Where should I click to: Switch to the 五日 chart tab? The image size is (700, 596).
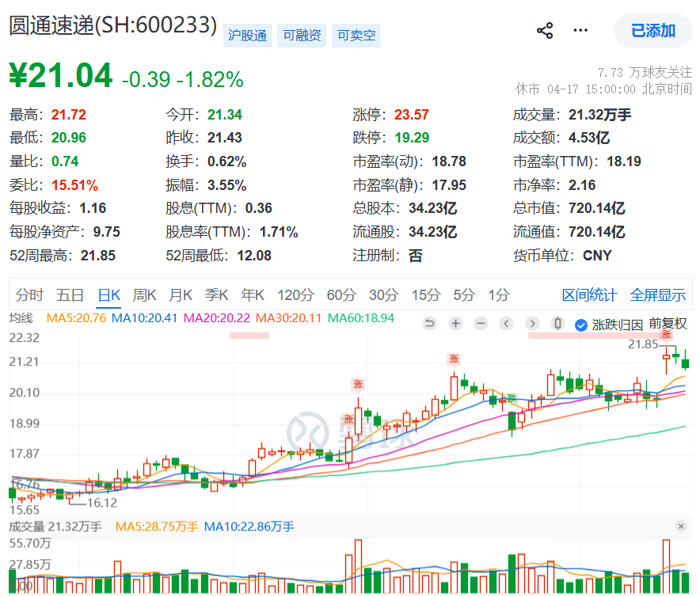(x=70, y=295)
